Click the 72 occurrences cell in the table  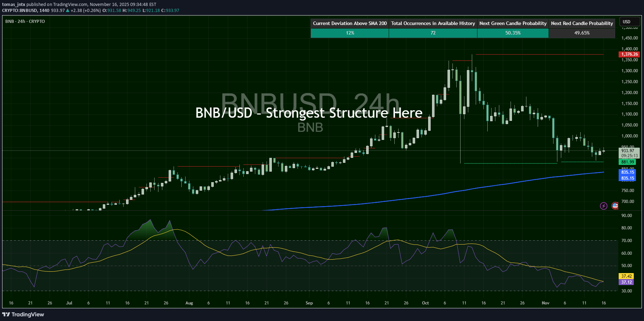[x=433, y=33]
